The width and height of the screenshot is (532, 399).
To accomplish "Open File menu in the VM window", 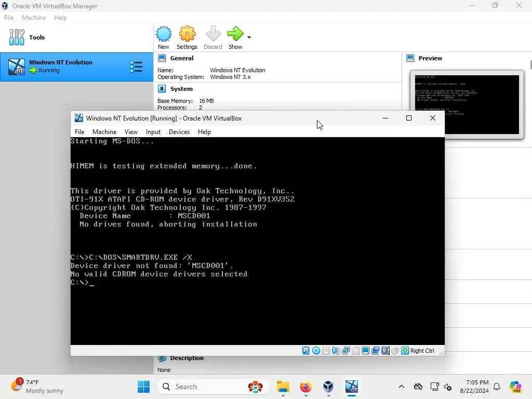I will coord(79,132).
